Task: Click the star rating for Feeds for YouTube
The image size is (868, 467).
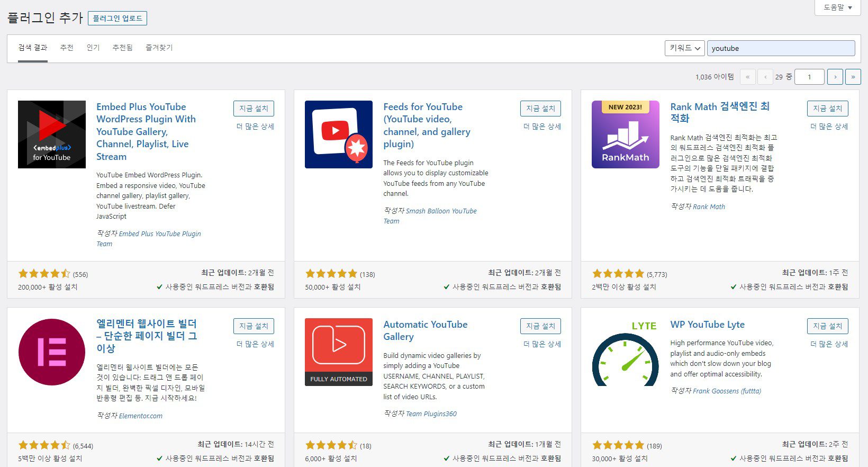Action: [x=331, y=274]
